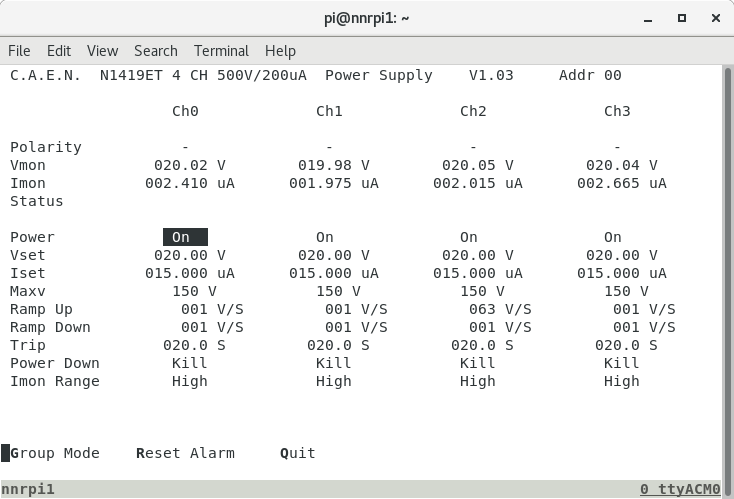Click Ch0 Power Down Kill setting

190,363
